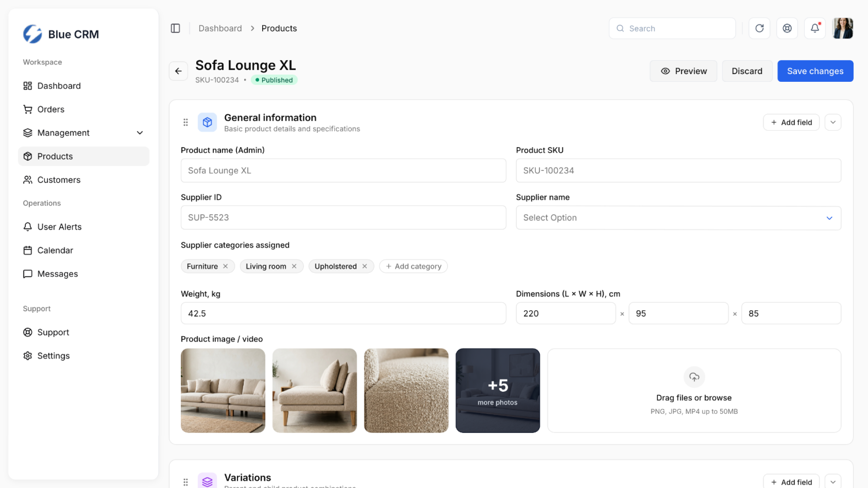
Task: Click the Calendar icon in sidebar
Action: point(28,250)
